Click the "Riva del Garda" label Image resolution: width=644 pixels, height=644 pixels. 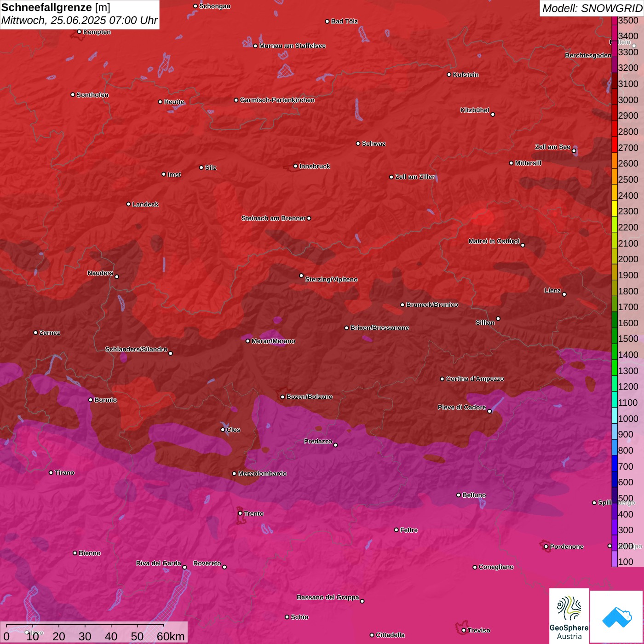pos(159,563)
